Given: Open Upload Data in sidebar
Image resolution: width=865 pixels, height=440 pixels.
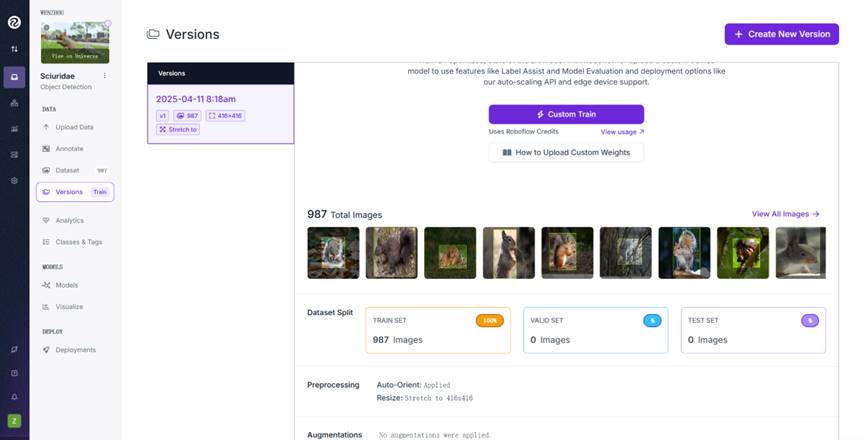Looking at the screenshot, I should [74, 127].
